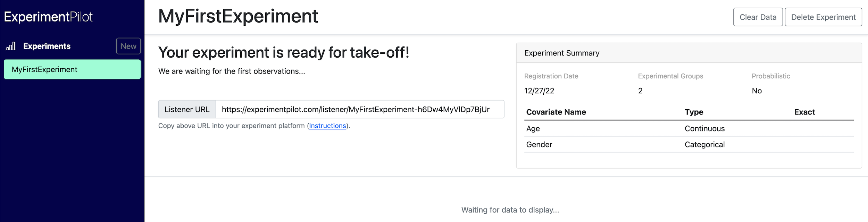Click the Listener URL text field
The width and height of the screenshot is (868, 222).
tap(360, 109)
